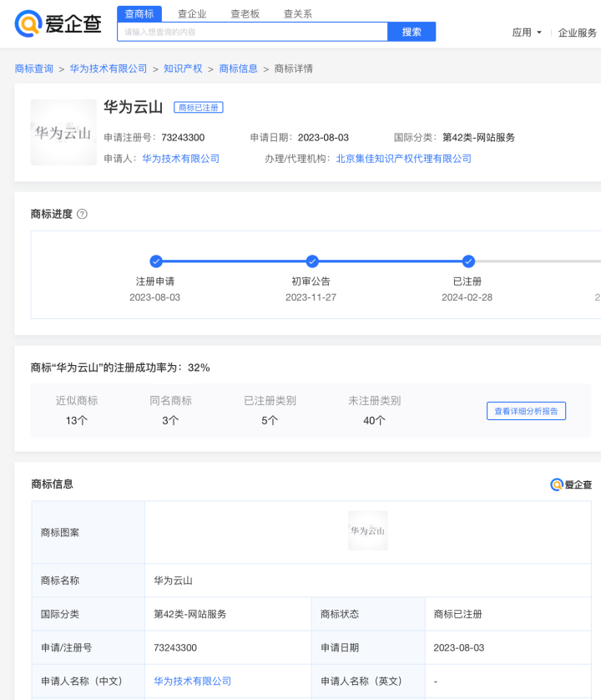Switch to the 查关系 tab

(297, 14)
